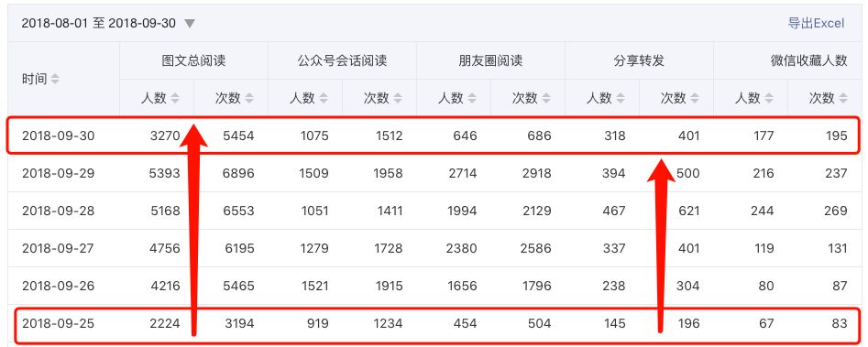Sort 图文总阅读 人数 column

coord(175,98)
